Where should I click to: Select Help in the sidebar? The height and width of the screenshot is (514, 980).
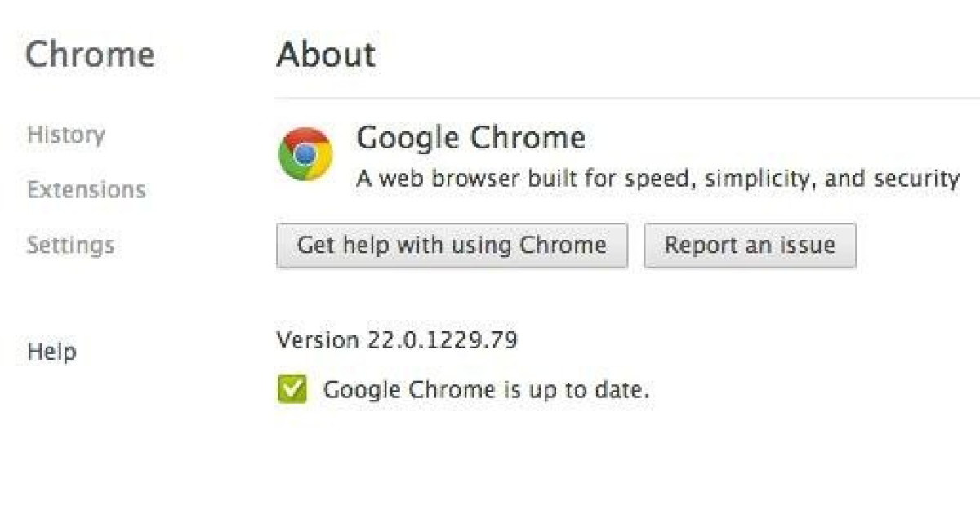pyautogui.click(x=51, y=352)
